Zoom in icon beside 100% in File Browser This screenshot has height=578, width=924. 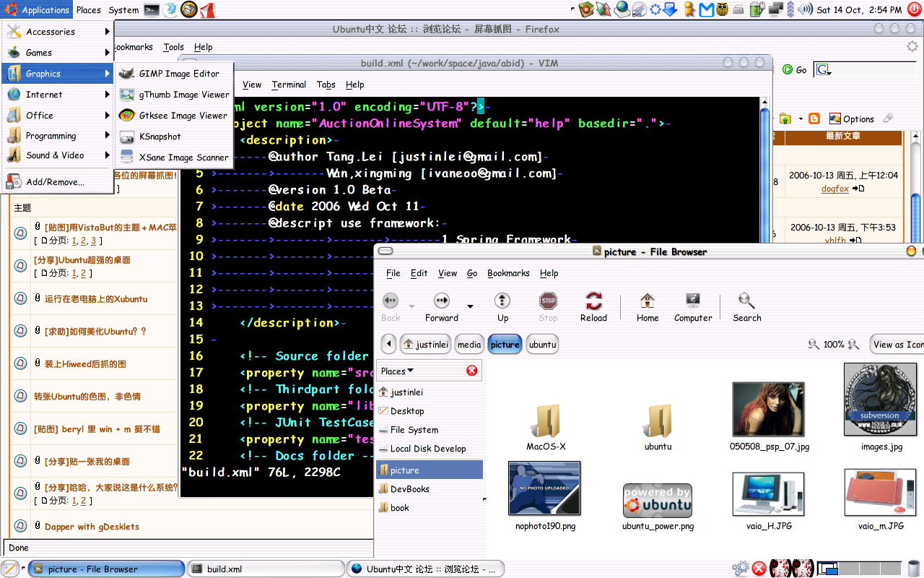pyautogui.click(x=853, y=345)
